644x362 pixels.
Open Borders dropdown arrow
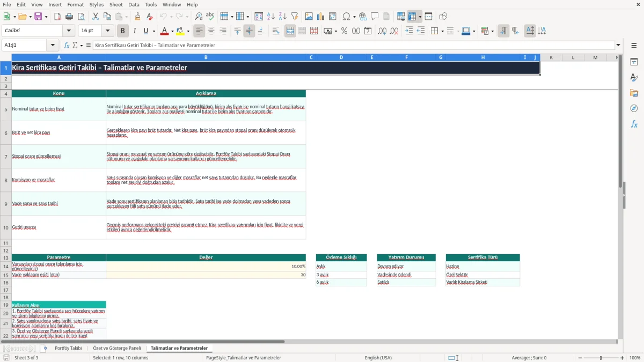point(442,31)
